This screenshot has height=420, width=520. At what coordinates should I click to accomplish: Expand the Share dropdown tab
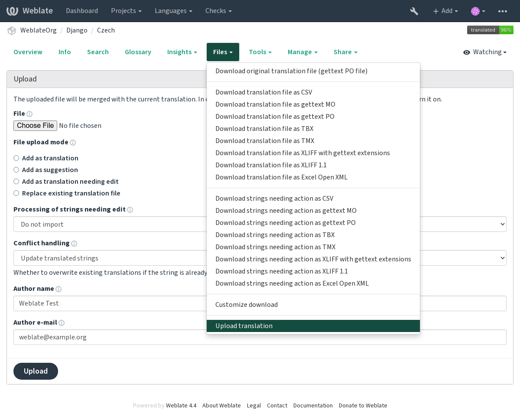point(345,52)
